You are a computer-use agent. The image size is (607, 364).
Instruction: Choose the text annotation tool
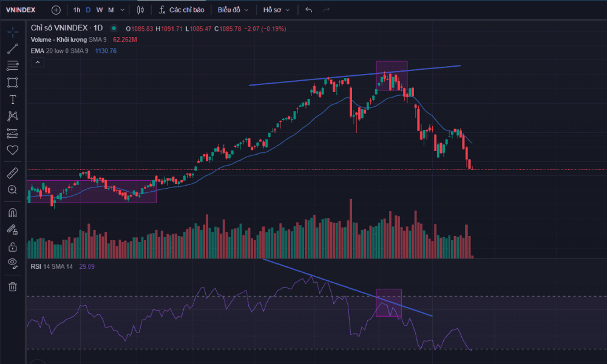tap(12, 99)
